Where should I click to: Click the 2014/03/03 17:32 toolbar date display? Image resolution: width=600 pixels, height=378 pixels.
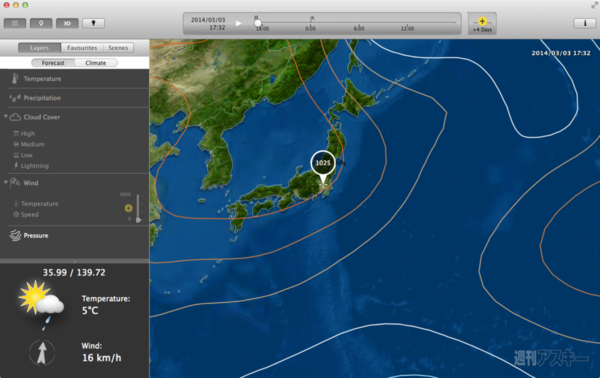[208, 23]
